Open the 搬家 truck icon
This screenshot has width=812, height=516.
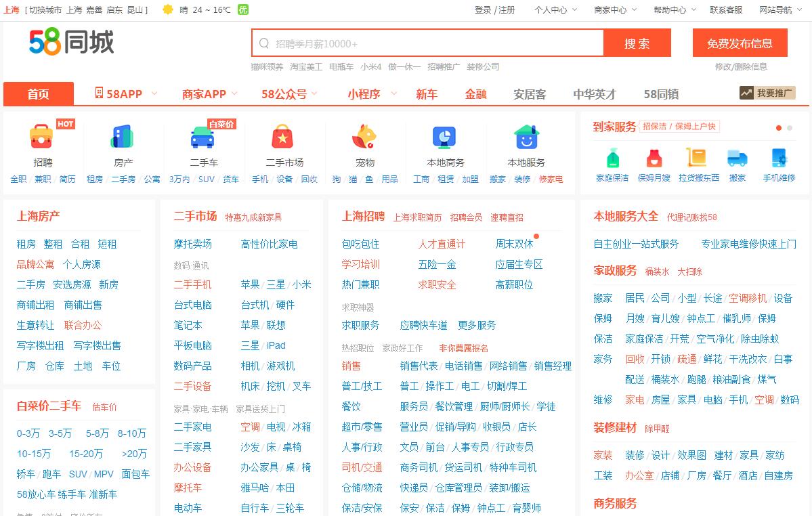click(737, 158)
